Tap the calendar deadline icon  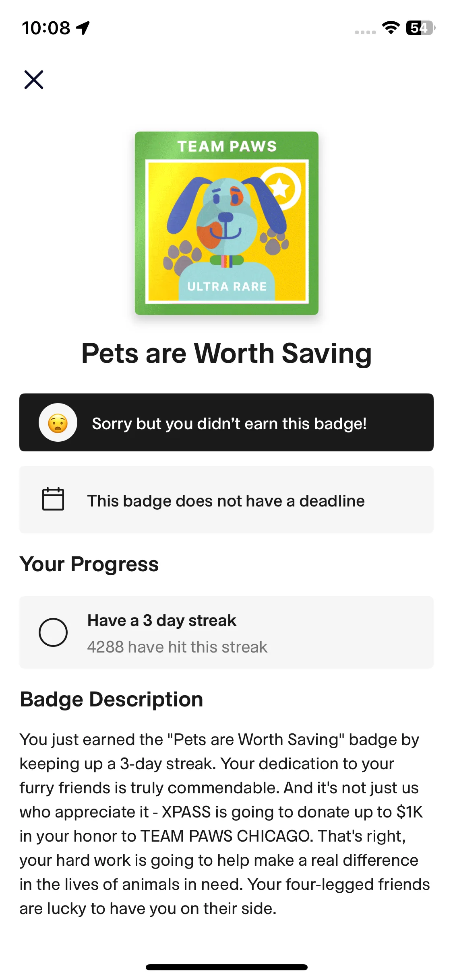[53, 499]
